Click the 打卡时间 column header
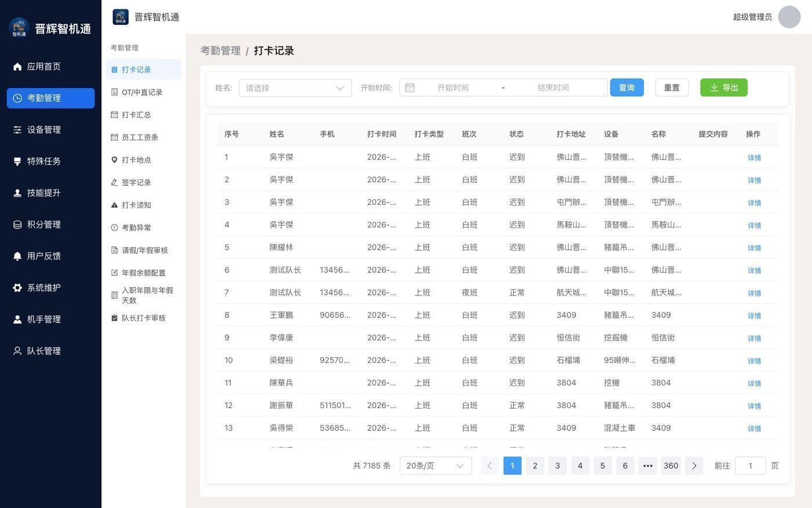This screenshot has height=508, width=812. pos(382,134)
